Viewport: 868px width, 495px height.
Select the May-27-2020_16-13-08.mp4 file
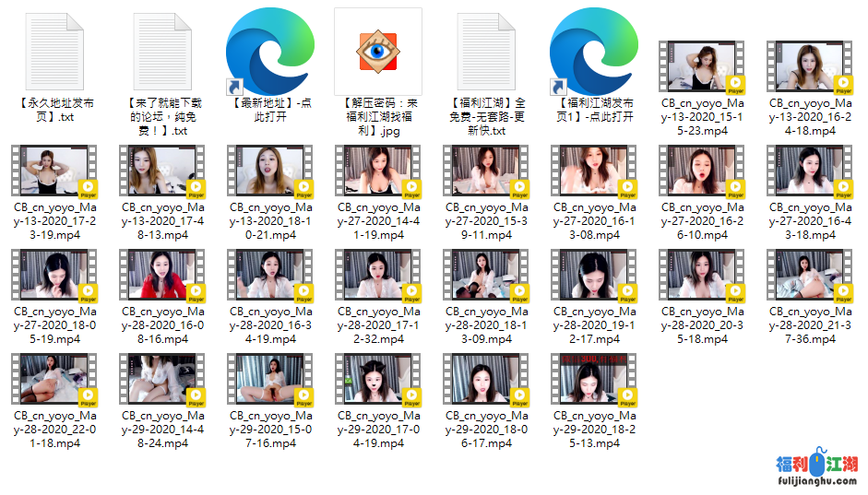coord(595,171)
